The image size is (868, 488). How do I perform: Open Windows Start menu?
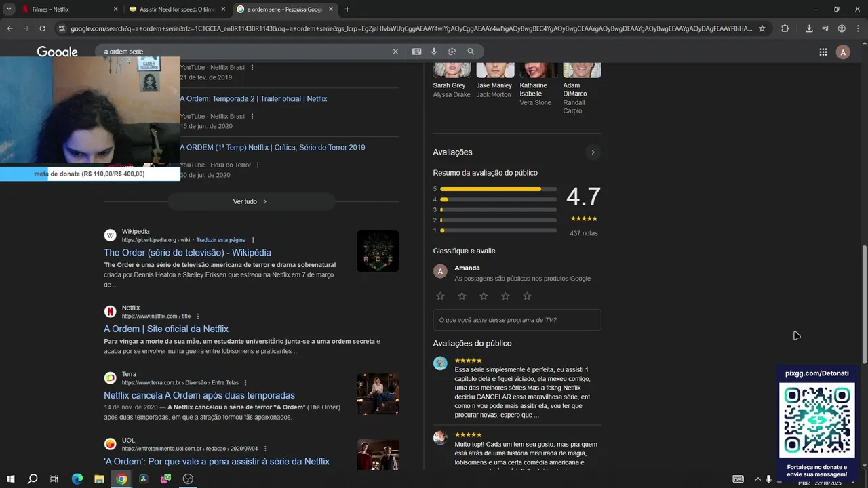[10, 479]
